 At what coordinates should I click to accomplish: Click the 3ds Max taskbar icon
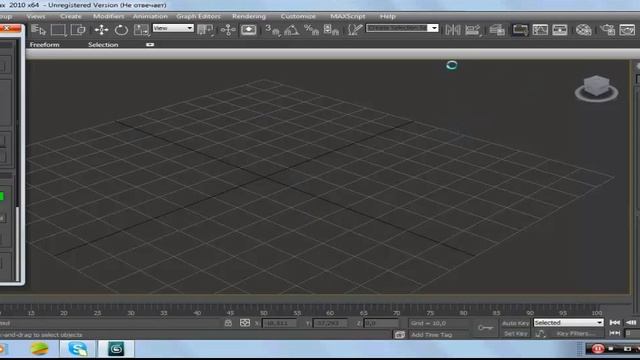click(116, 349)
